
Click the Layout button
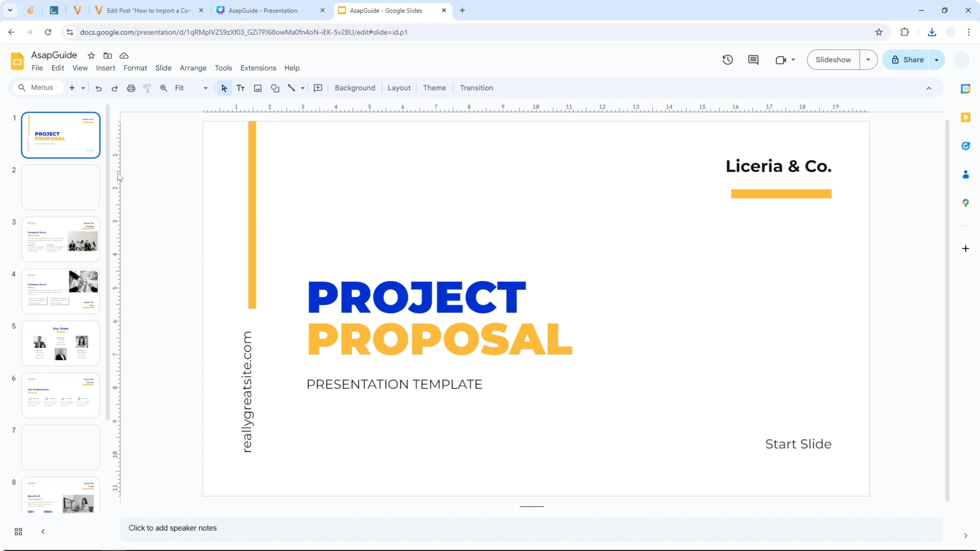399,88
